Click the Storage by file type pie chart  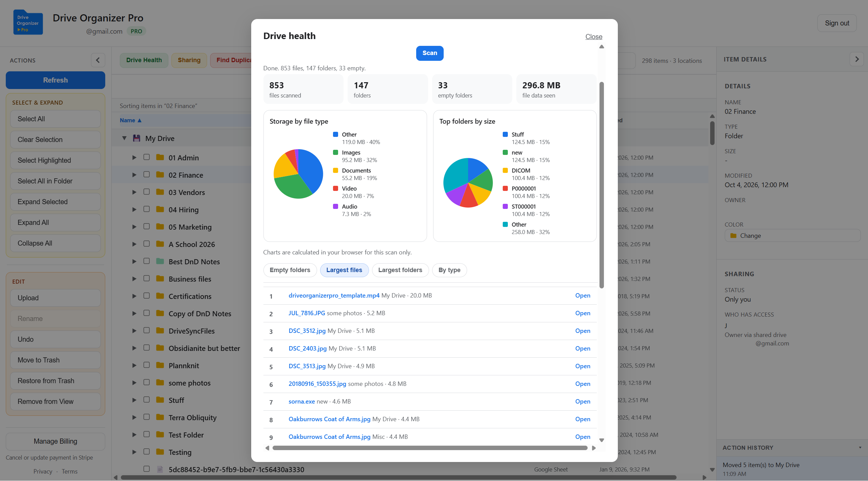click(x=298, y=174)
